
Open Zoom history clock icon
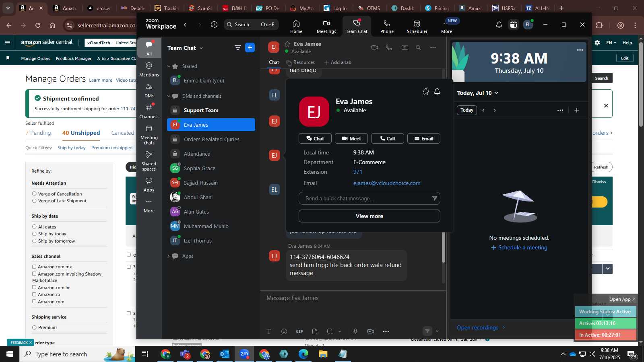pyautogui.click(x=214, y=25)
